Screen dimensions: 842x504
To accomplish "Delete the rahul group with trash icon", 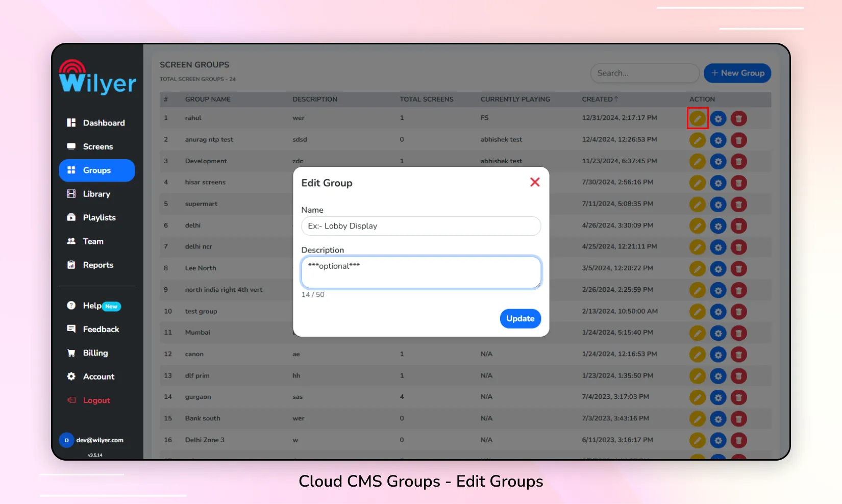I will point(738,119).
